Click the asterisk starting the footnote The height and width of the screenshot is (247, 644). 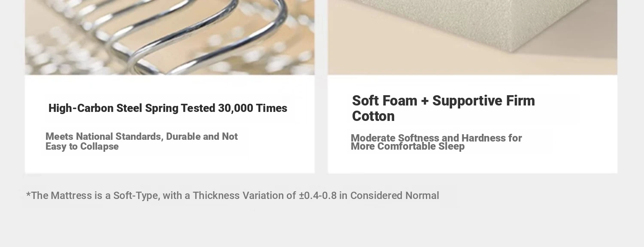click(x=28, y=195)
